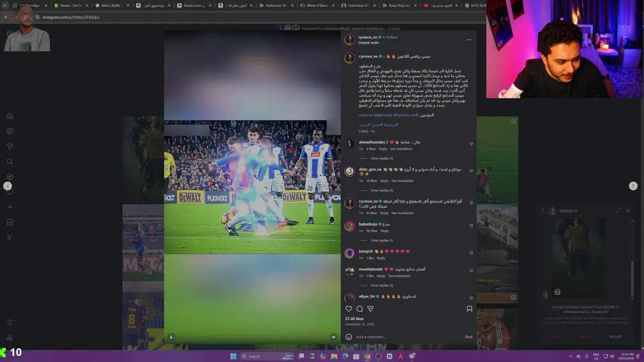Open @jabivoice mention in caption
Image resolution: width=644 pixels, height=362 pixels.
point(382,115)
